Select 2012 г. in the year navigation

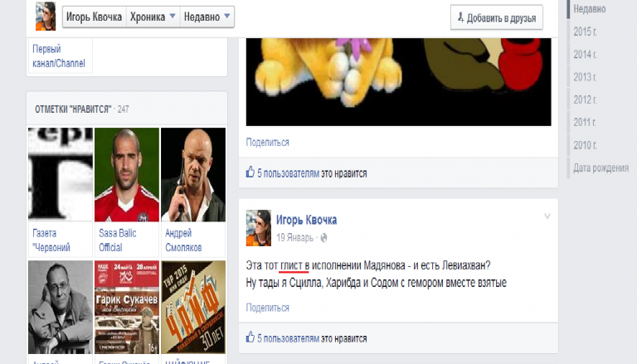(585, 99)
